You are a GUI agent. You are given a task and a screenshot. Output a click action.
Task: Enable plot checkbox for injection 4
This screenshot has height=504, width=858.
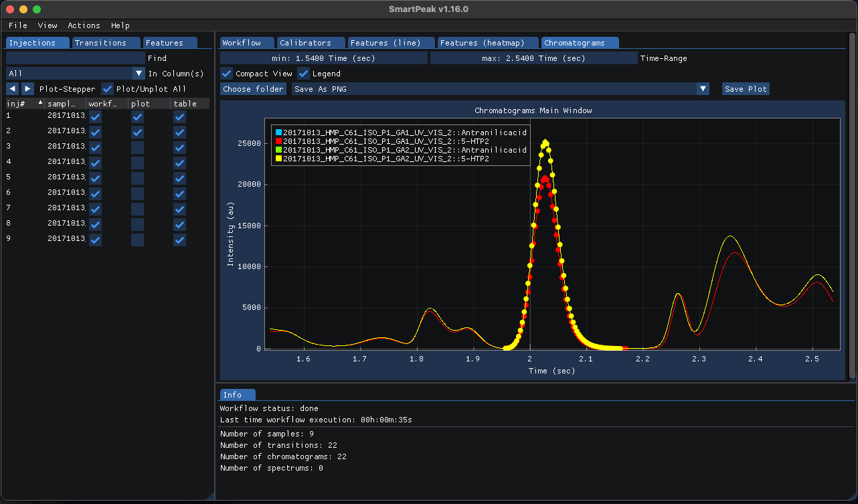click(137, 163)
